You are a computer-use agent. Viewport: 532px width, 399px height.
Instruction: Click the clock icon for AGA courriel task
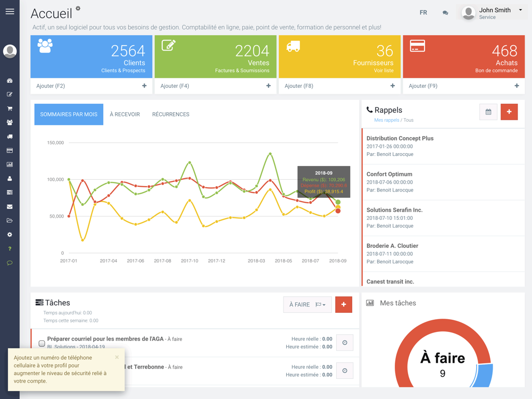click(345, 343)
